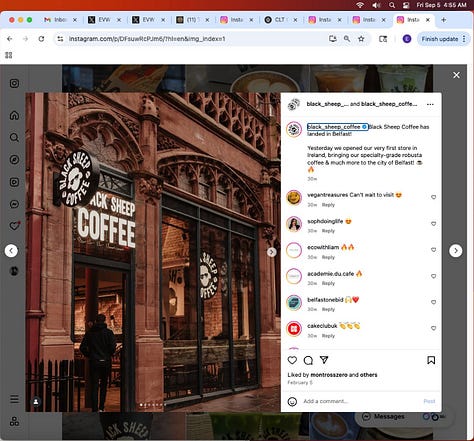Screen dimensions: 474x441
Task: Share the post via paper plane icon
Action: tap(324, 360)
